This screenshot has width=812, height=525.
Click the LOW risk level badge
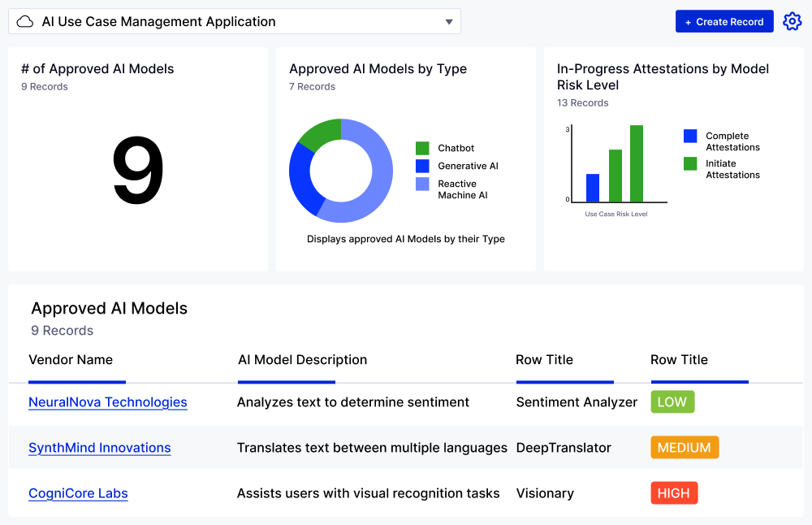click(x=672, y=402)
